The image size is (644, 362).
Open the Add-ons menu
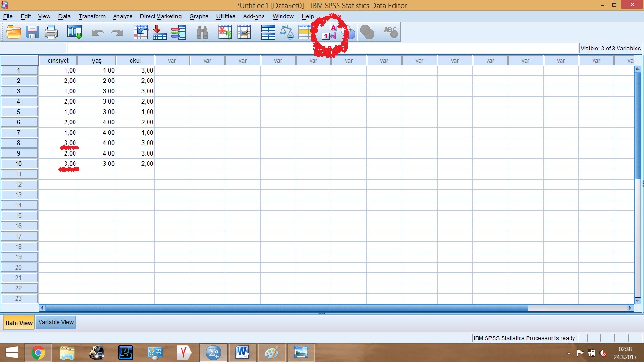pyautogui.click(x=254, y=16)
